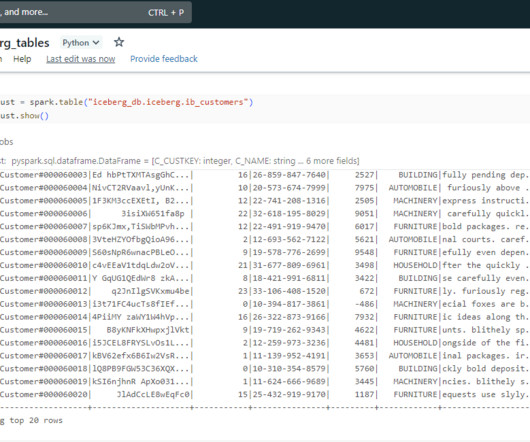Image resolution: width=530 pixels, height=442 pixels.
Task: Click phone number 20-573-674-7999
Action: 289,188
